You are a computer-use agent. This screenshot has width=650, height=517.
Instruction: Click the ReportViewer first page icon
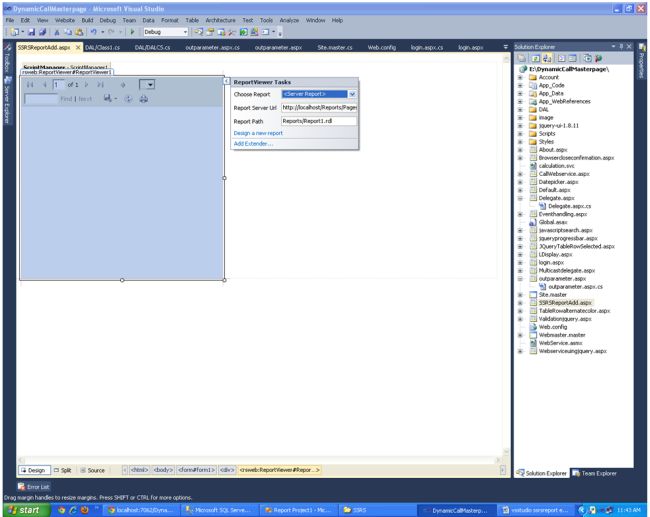[30, 85]
